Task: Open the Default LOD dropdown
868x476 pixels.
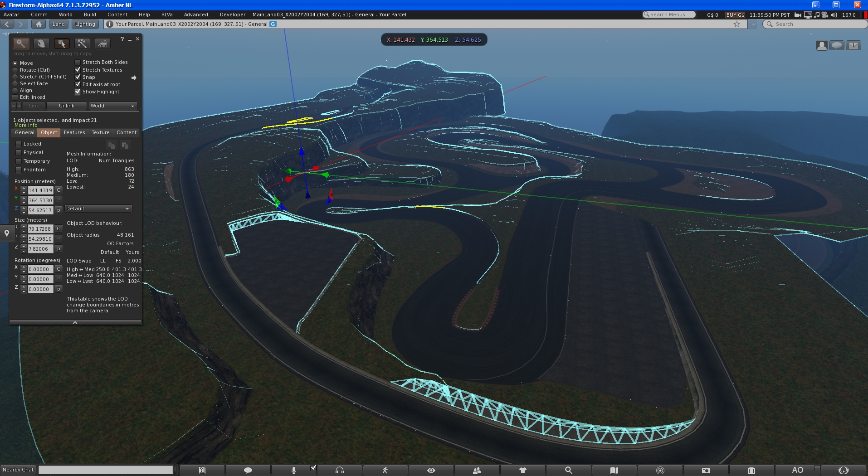Action: (98, 209)
